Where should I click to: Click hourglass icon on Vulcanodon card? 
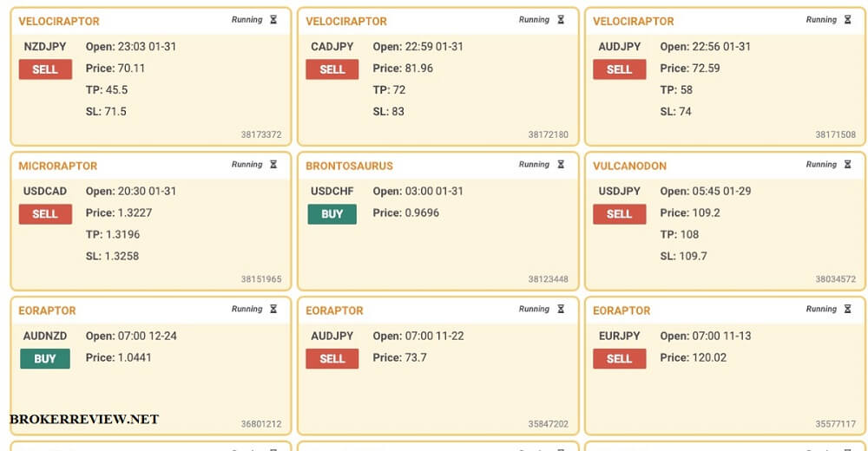pos(847,164)
